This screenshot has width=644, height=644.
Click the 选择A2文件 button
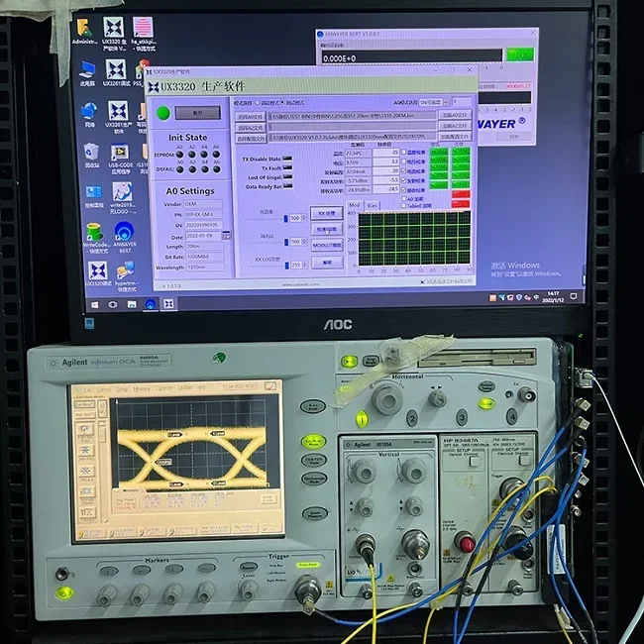251,128
